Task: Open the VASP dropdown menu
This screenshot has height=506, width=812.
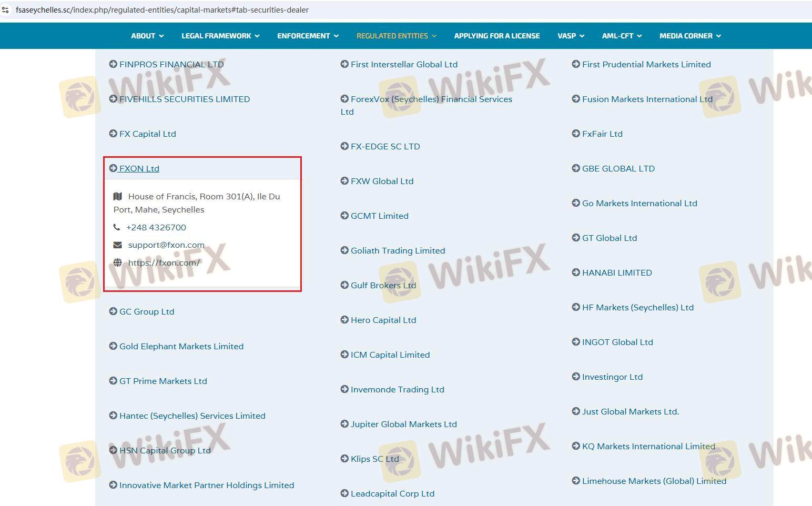Action: 571,36
